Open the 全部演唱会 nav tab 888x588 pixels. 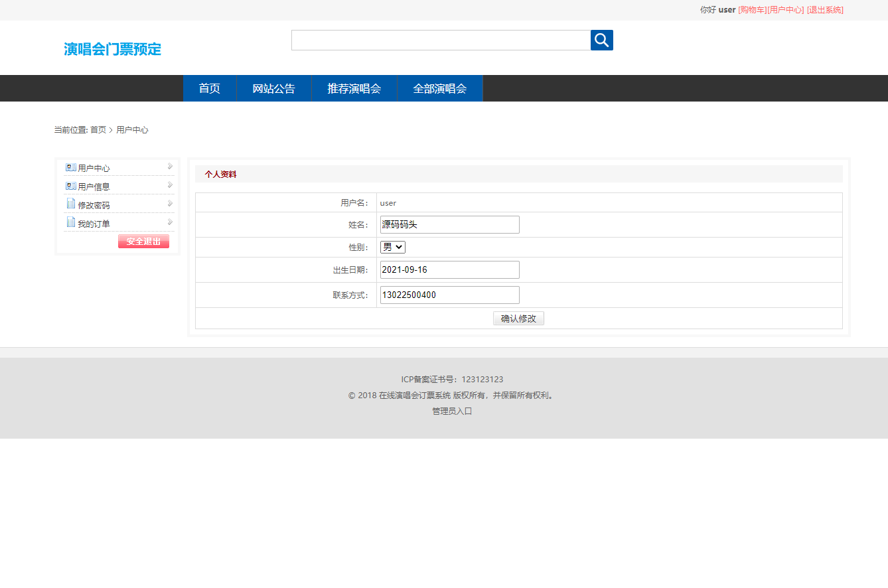point(440,88)
